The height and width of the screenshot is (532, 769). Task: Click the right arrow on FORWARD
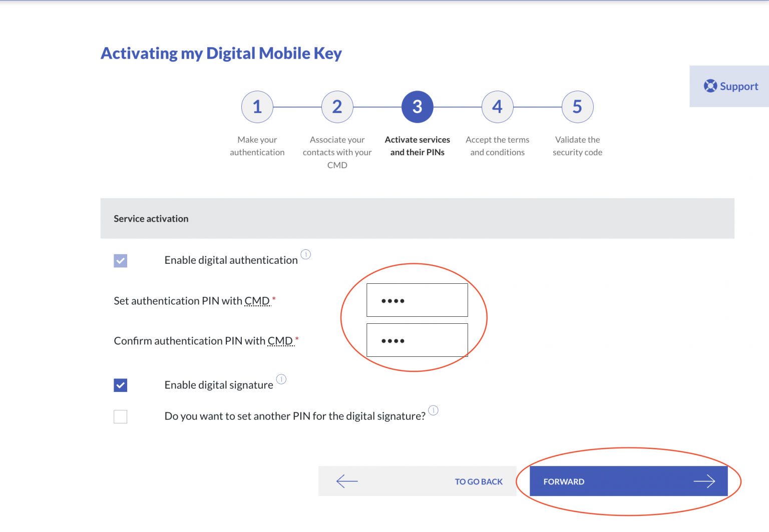point(704,481)
